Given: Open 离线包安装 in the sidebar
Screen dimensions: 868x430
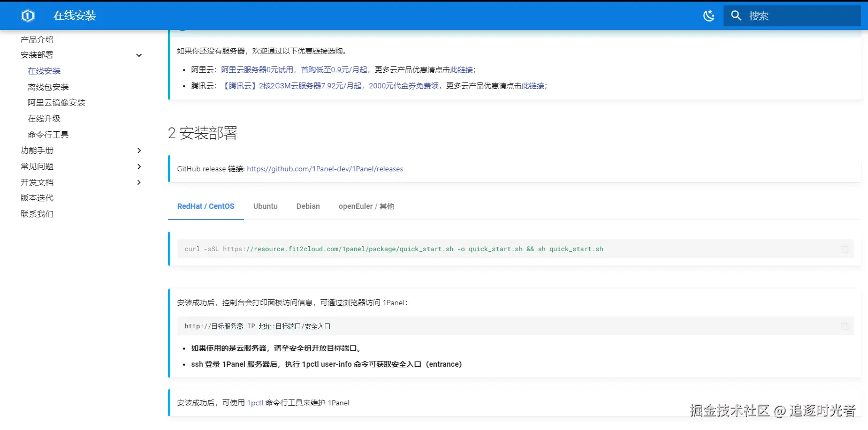Looking at the screenshot, I should (x=48, y=87).
